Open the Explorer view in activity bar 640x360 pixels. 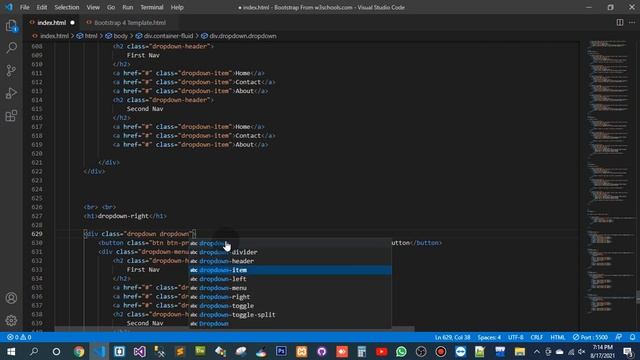pos(11,26)
